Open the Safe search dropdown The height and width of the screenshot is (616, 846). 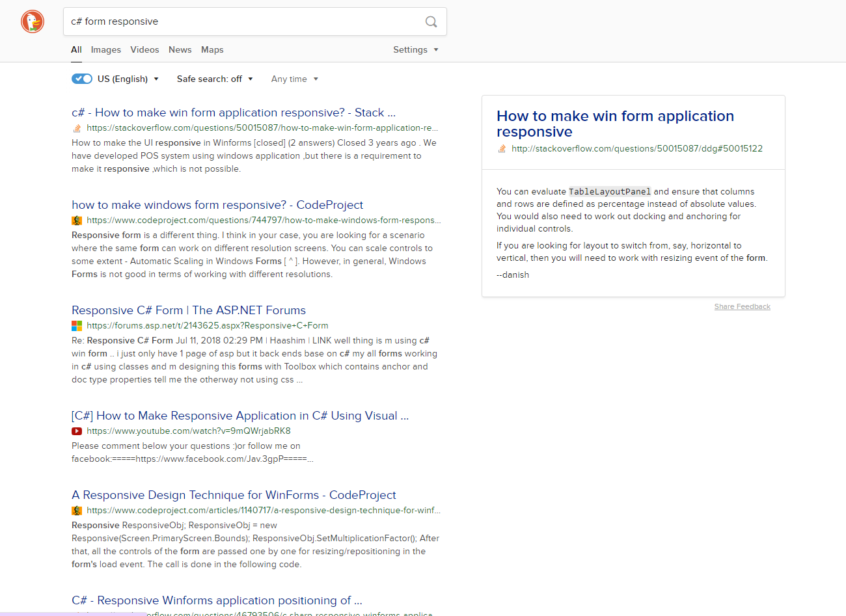pos(215,79)
